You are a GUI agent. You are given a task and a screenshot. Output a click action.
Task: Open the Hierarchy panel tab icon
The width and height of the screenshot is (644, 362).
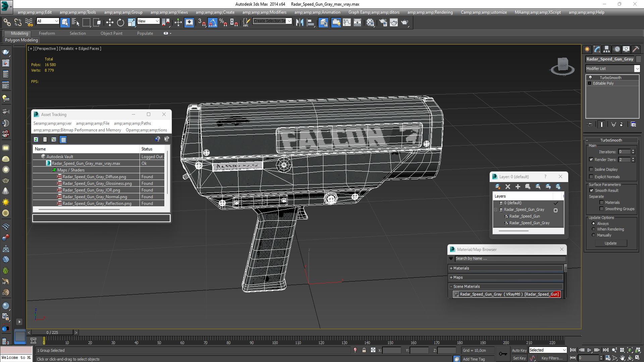coord(606,49)
